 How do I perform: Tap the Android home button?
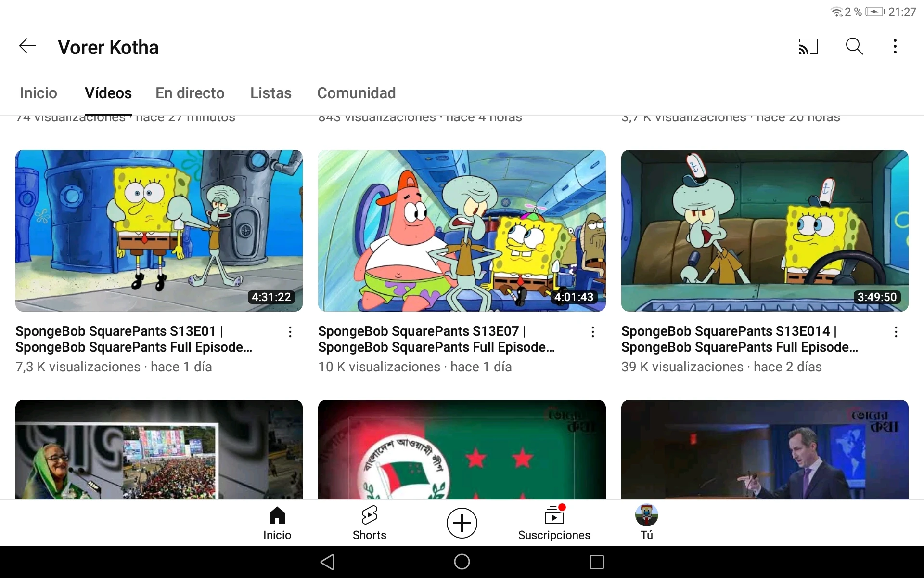point(461,563)
